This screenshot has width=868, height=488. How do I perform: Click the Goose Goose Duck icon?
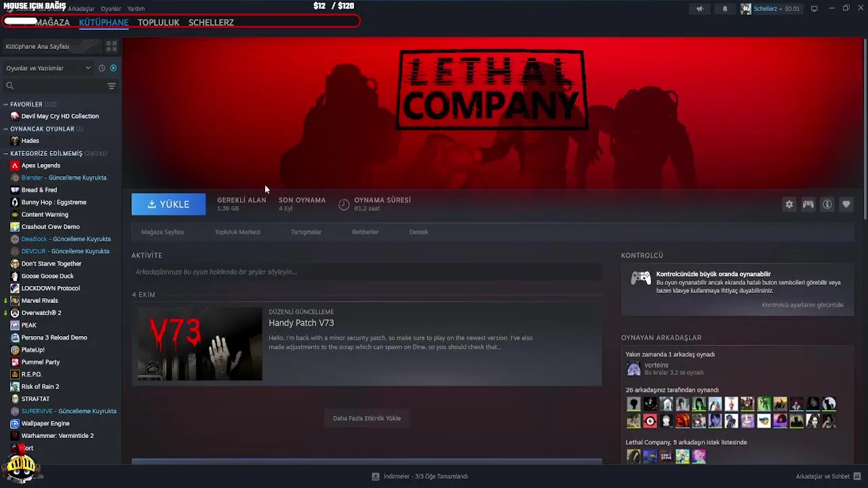pos(15,276)
